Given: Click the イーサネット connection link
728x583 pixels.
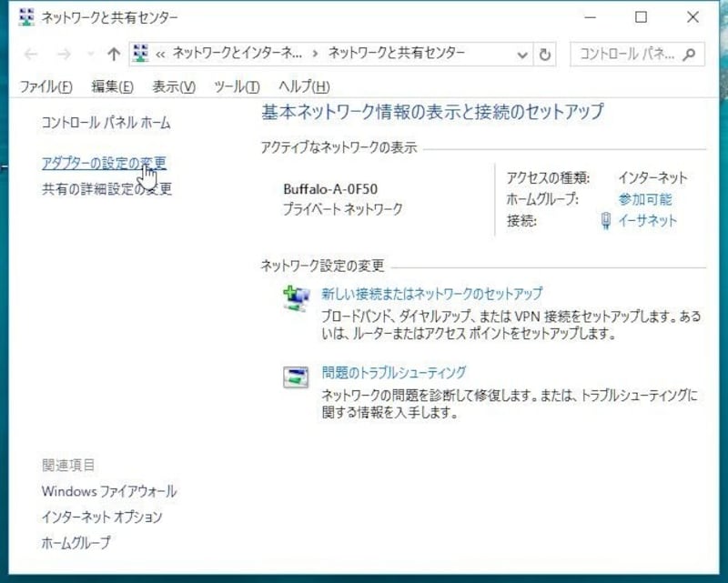Looking at the screenshot, I should click(x=648, y=221).
